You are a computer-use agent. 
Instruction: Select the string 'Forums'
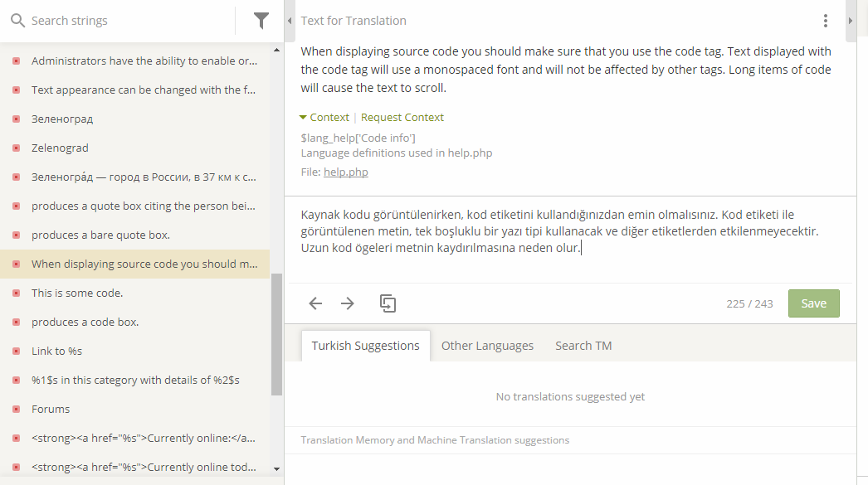coord(135,410)
